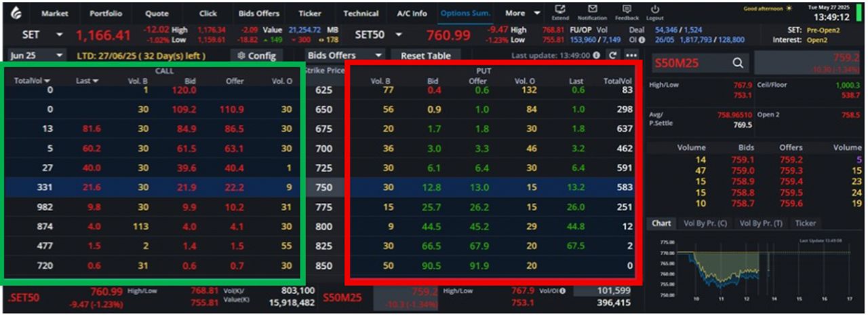This screenshot has width=868, height=317.
Task: Click the OI info icon in SET50 bar
Action: click(641, 40)
